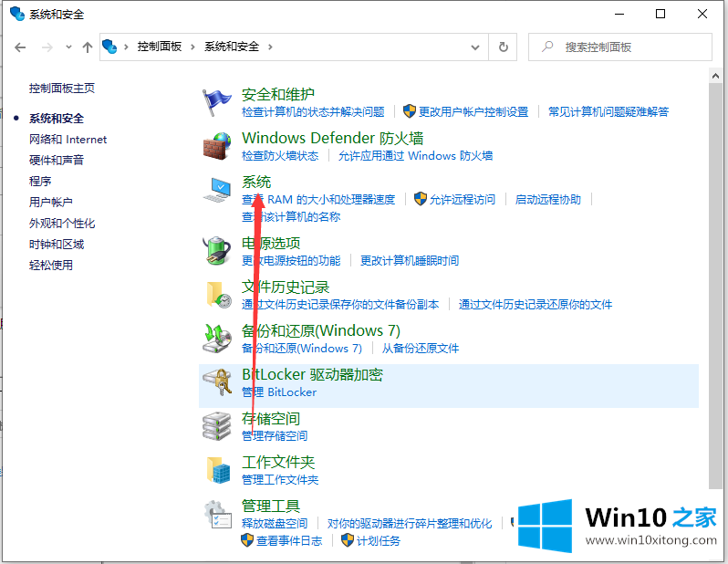Select 硬件和声音 in the sidebar
Viewport: 728px width, 564px height.
coord(57,161)
